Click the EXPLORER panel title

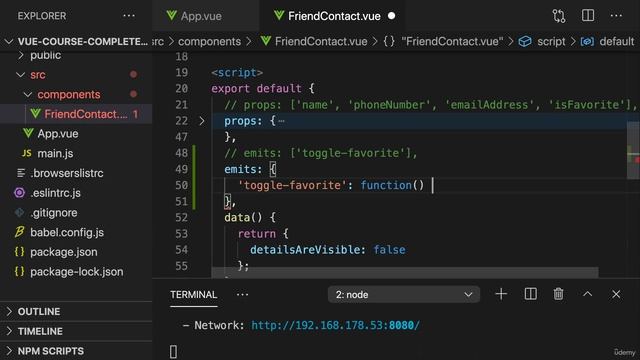(42, 16)
